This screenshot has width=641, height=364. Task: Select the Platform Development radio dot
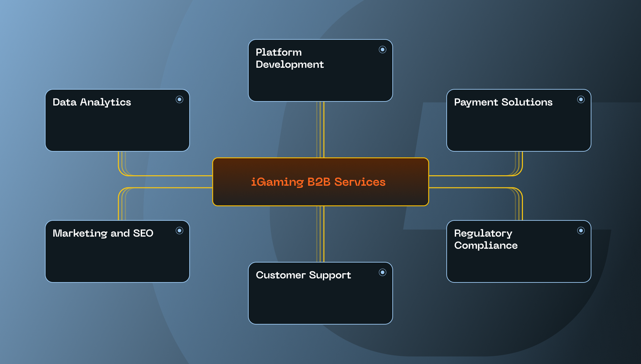pos(383,50)
